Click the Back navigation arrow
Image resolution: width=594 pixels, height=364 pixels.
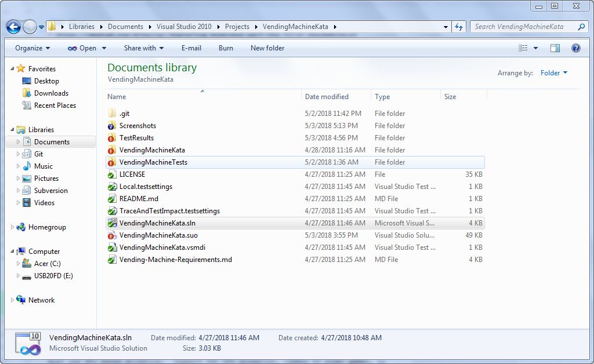[13, 27]
